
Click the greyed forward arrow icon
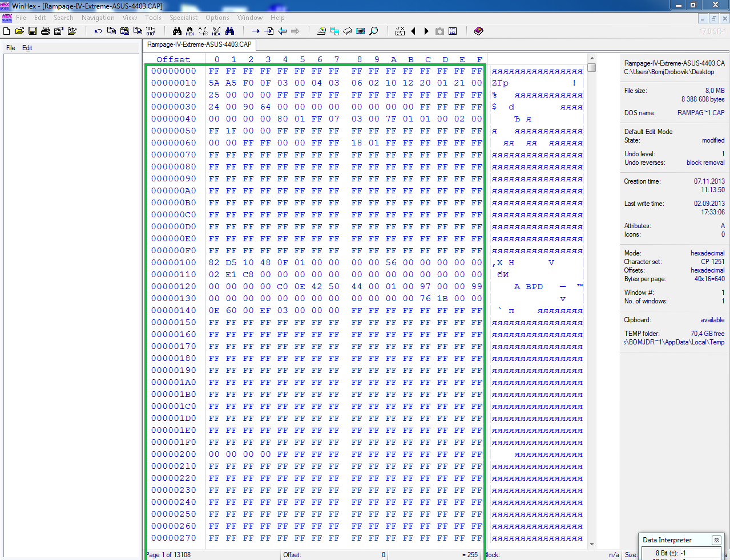pyautogui.click(x=295, y=31)
